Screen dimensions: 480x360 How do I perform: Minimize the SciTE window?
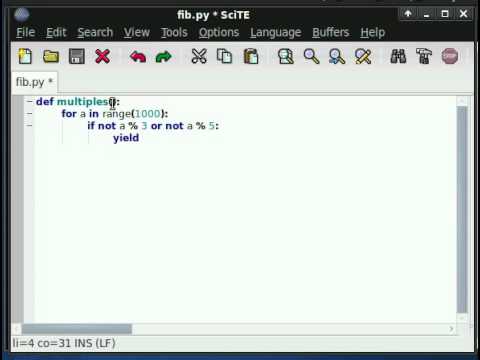(426, 14)
